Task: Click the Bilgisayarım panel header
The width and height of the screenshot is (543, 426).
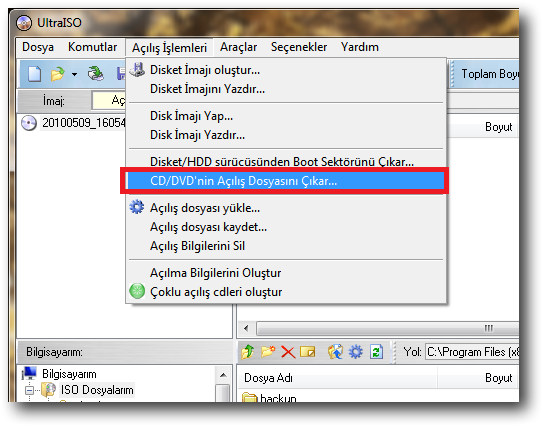Action: click(125, 352)
